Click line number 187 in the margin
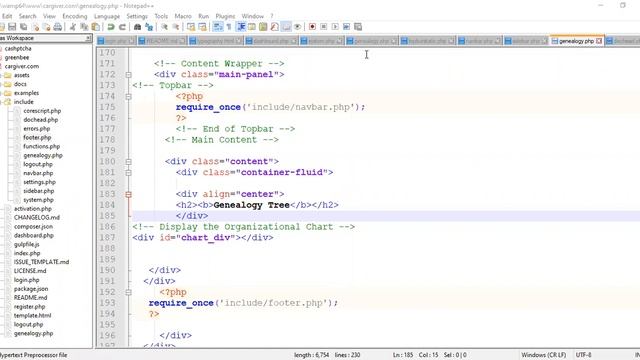 (x=107, y=238)
